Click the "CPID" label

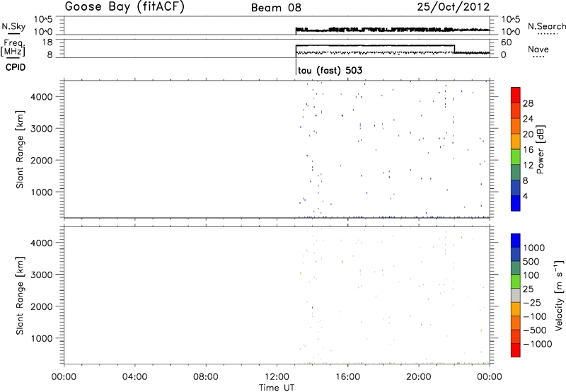(x=16, y=67)
